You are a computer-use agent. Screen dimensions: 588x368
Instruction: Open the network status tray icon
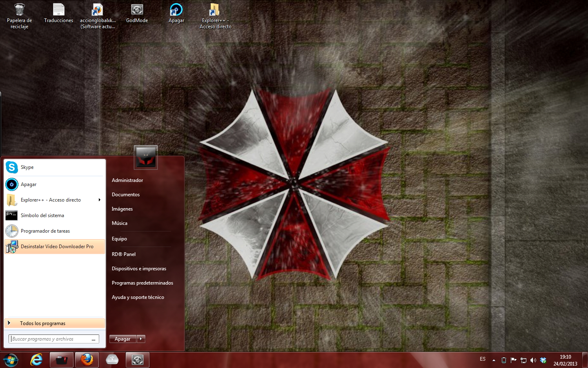pyautogui.click(x=523, y=360)
